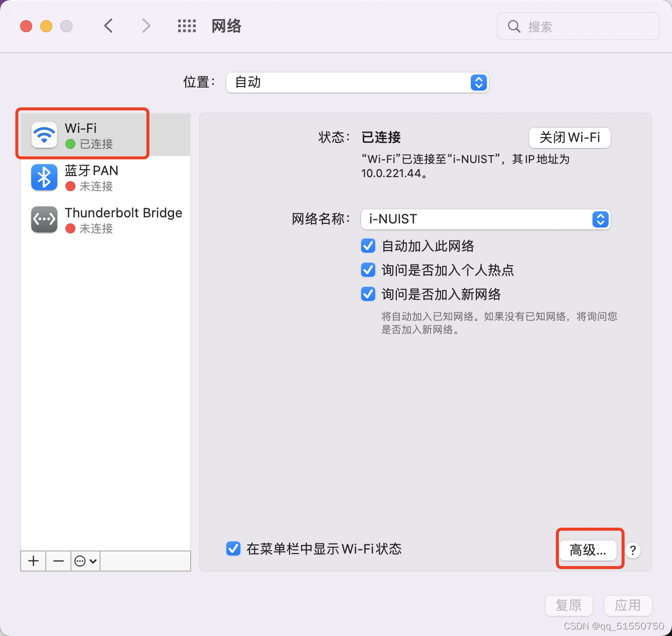672x636 pixels.
Task: Toggle 询问是否加入个人热点
Action: (x=368, y=270)
